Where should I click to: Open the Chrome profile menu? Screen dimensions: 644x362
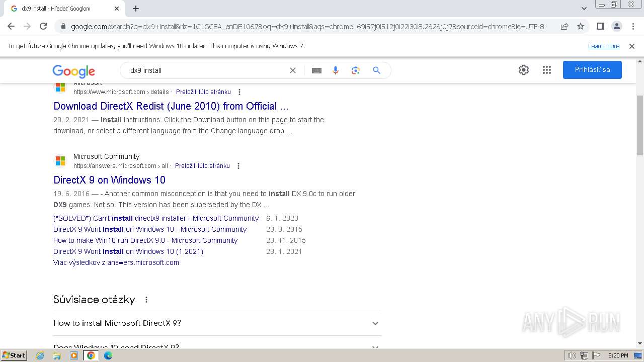coord(617,26)
